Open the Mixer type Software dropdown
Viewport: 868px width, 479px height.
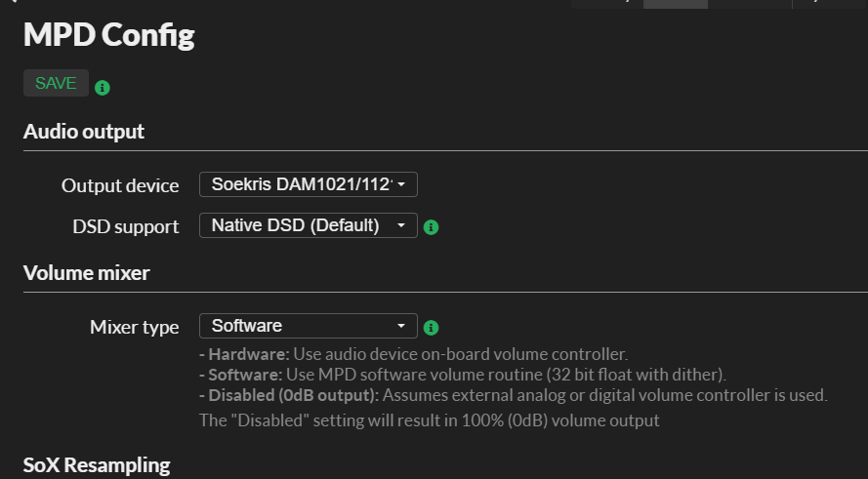pyautogui.click(x=309, y=326)
